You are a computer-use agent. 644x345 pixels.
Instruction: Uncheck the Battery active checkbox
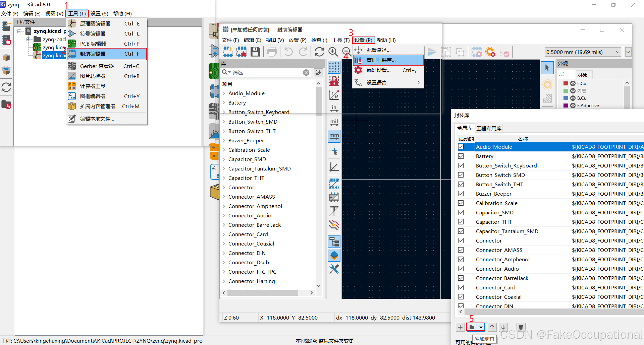pos(461,156)
